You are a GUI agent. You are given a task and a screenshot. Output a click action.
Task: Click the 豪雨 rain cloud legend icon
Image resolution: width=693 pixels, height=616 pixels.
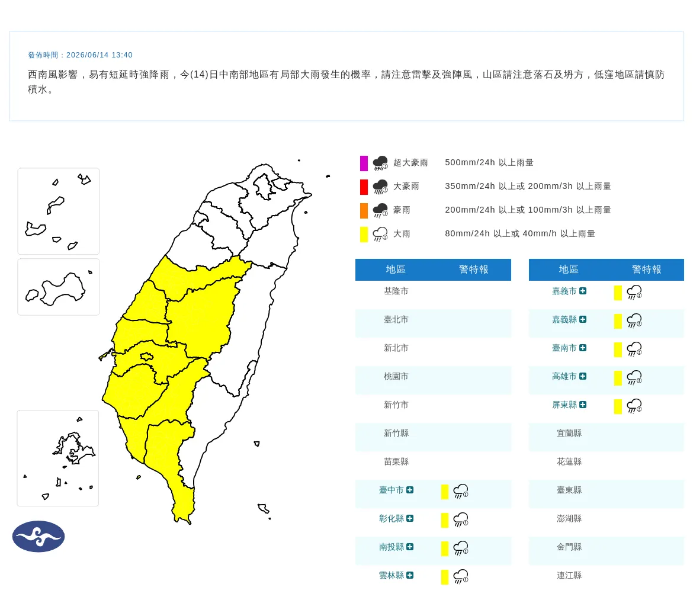pyautogui.click(x=380, y=210)
